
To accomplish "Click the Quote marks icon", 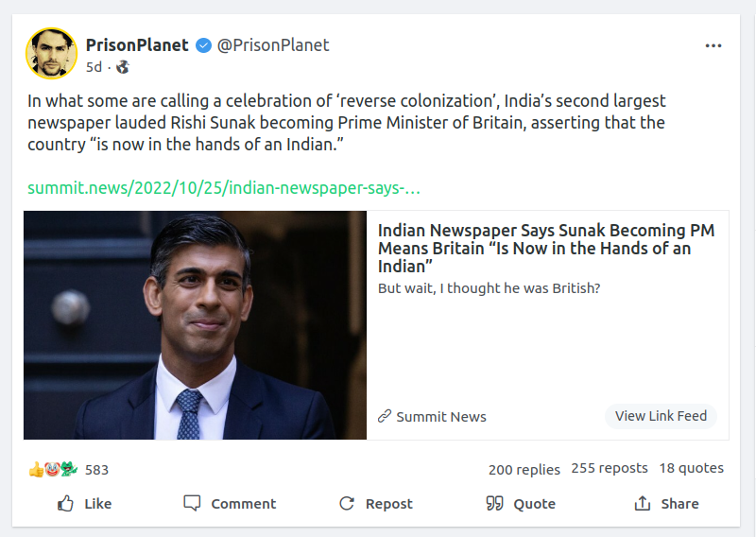I will click(494, 504).
